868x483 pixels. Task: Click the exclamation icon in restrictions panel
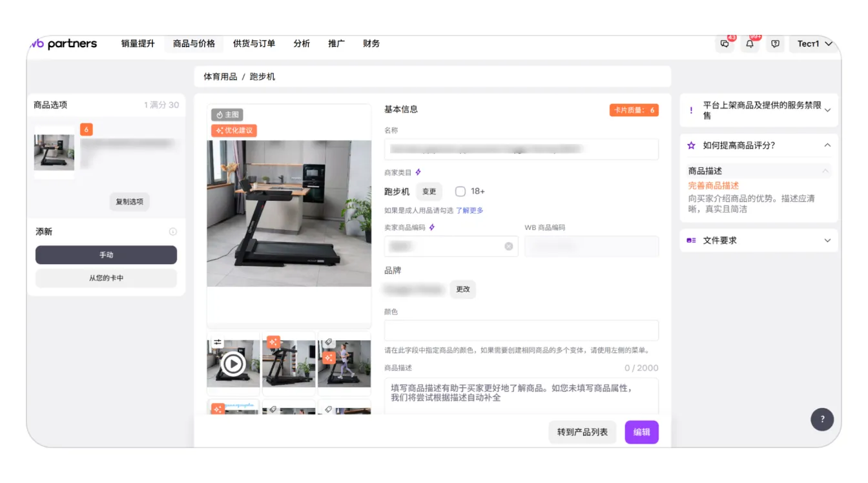pos(691,110)
